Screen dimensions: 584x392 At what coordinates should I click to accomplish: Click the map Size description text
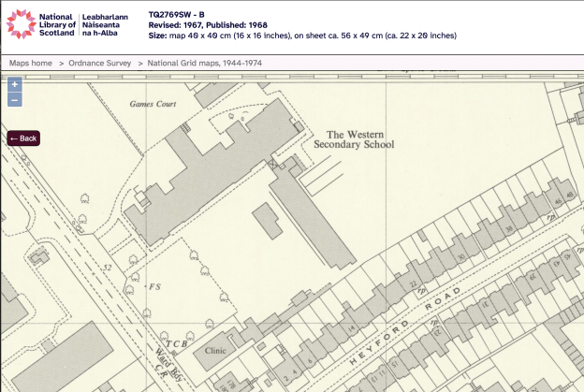click(x=302, y=36)
